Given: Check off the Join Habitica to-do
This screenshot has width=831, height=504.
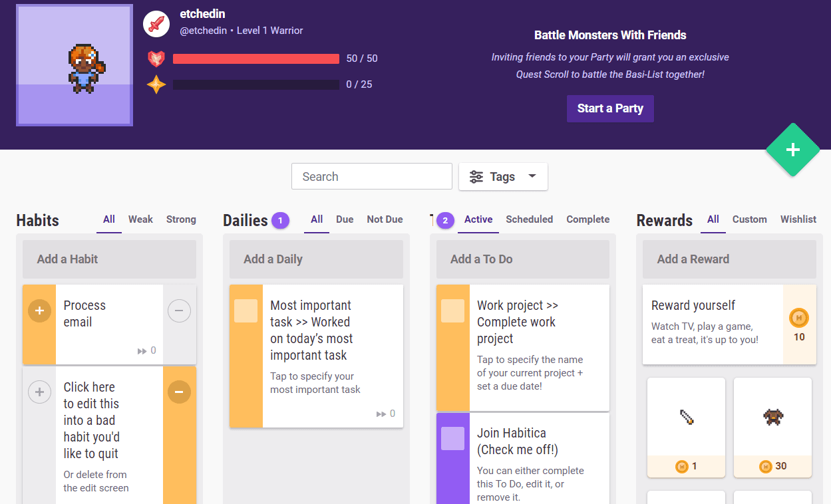Looking at the screenshot, I should click(453, 439).
